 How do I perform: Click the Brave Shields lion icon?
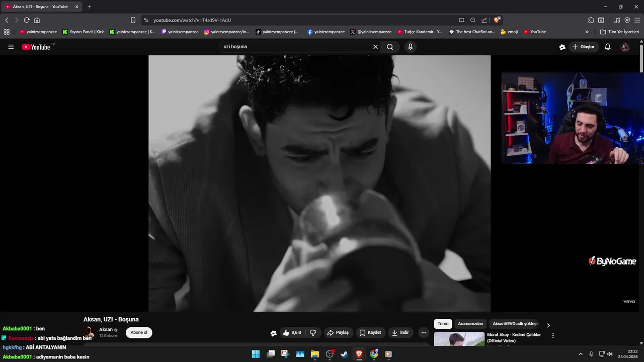pos(497,20)
